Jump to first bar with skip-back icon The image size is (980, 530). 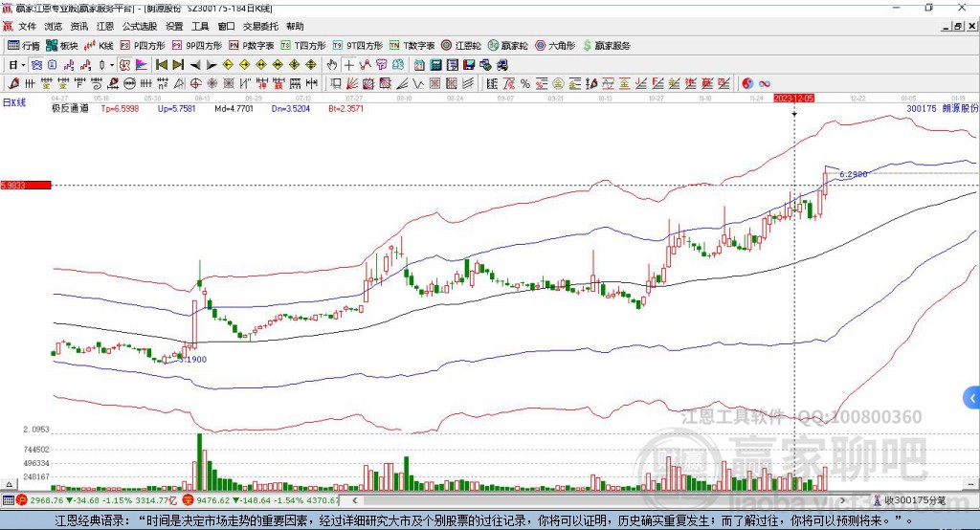coord(162,65)
